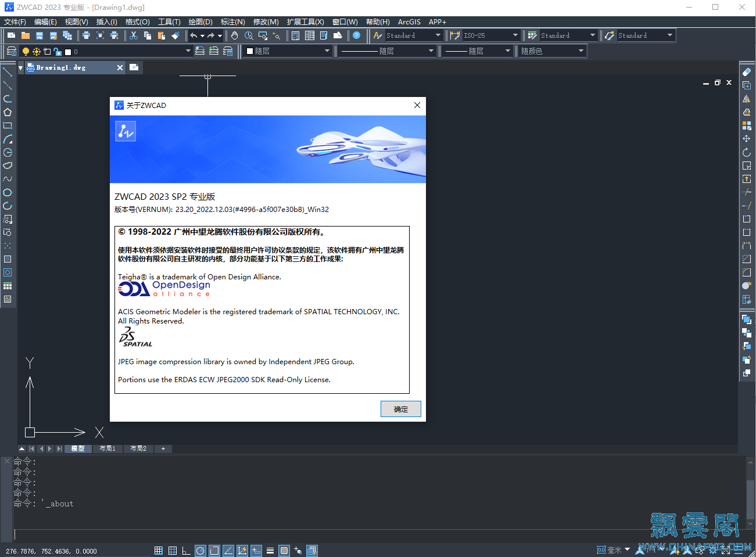The height and width of the screenshot is (557, 756).
Task: Open the ArcGIS menu
Action: click(409, 21)
